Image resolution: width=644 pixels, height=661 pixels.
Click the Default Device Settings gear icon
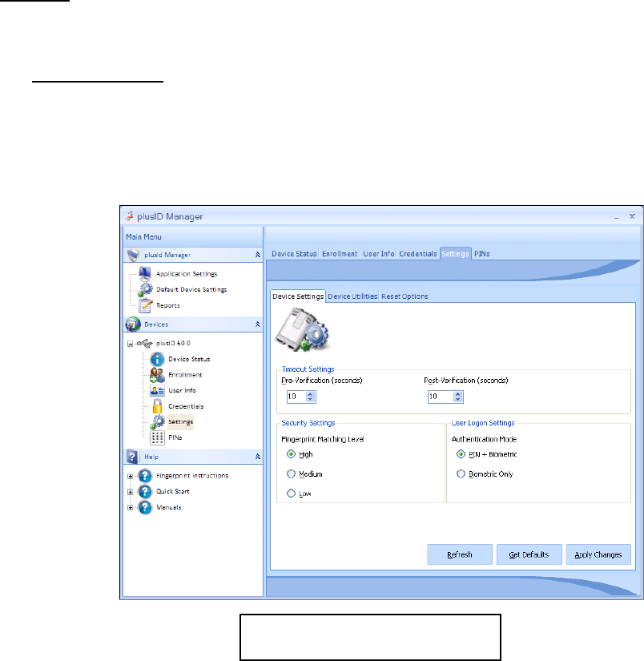(146, 289)
